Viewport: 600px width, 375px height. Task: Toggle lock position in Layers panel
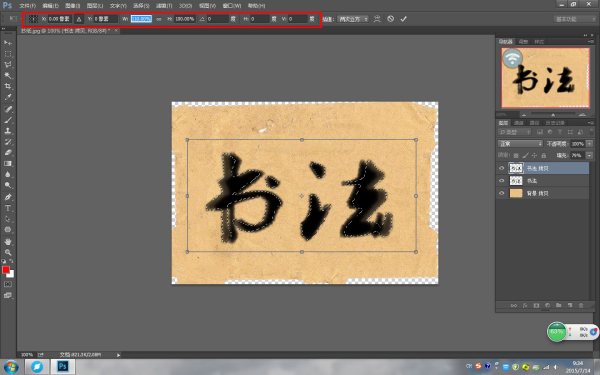(535, 155)
